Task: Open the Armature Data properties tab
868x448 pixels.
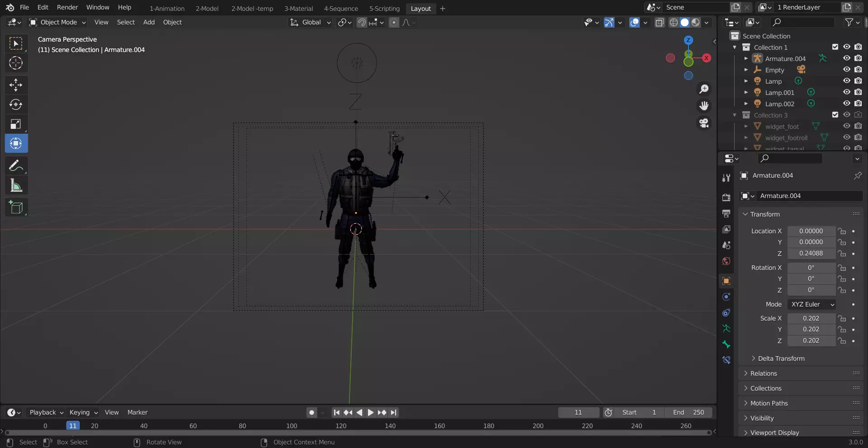Action: point(726,328)
